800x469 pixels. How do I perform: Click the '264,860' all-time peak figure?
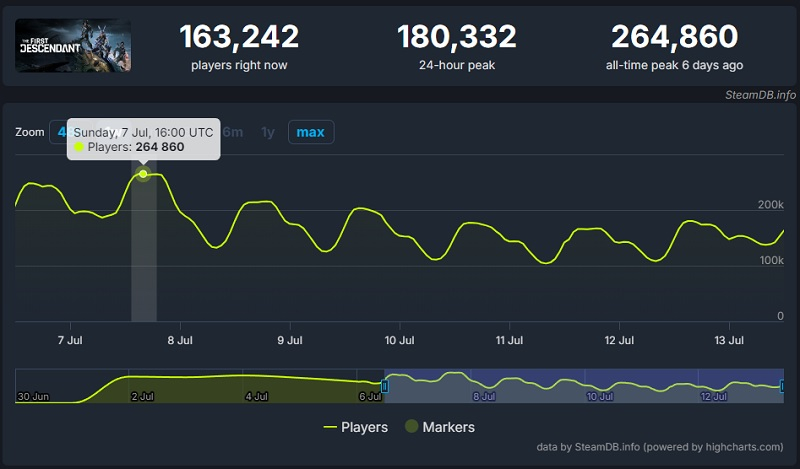point(674,37)
